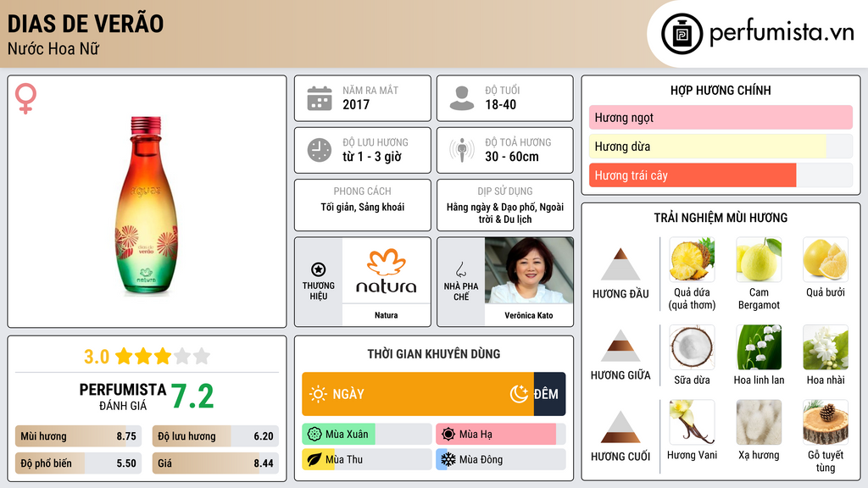Click the Verônica Kato perfumer photo
868x488 pixels.
(529, 270)
